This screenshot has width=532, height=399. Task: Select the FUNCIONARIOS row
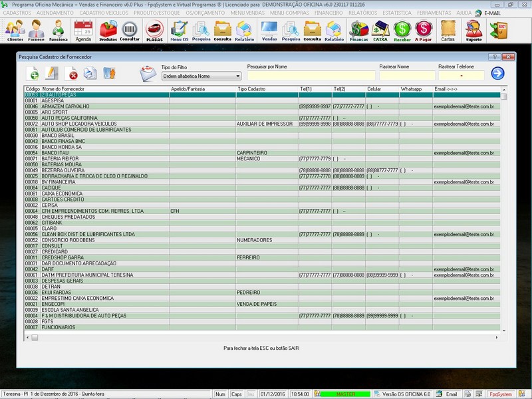point(262,327)
